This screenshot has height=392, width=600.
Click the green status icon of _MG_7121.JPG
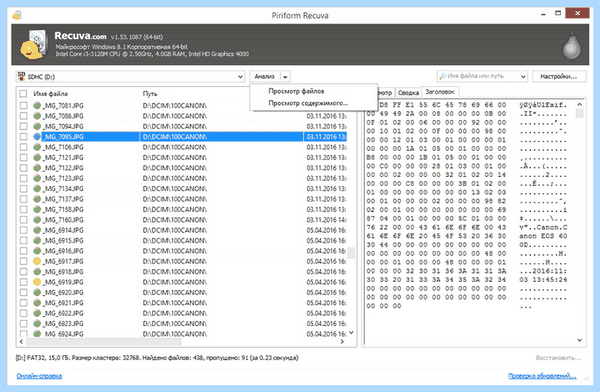tap(37, 157)
